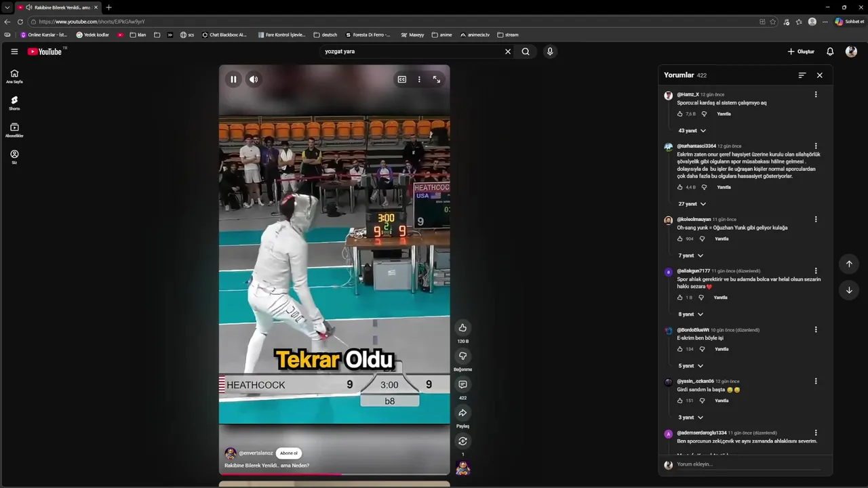868x488 pixels.
Task: Close the Yorumlar comments panel
Action: (819, 75)
